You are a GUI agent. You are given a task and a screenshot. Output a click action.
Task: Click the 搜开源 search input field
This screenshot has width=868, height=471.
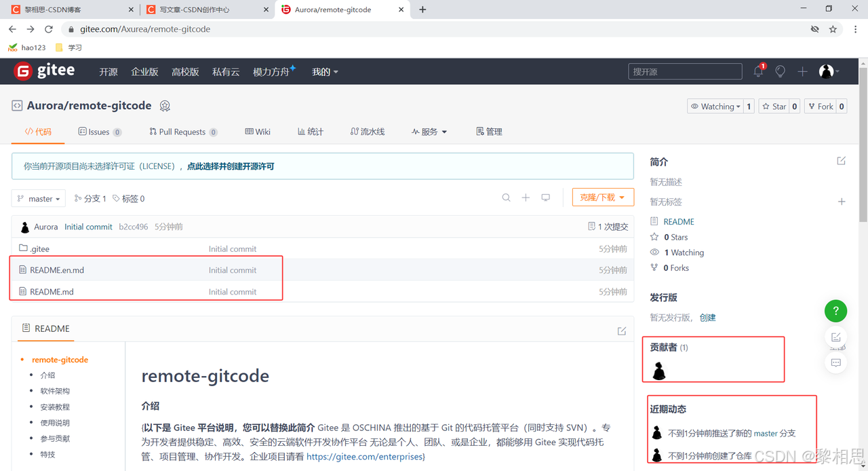pos(685,71)
